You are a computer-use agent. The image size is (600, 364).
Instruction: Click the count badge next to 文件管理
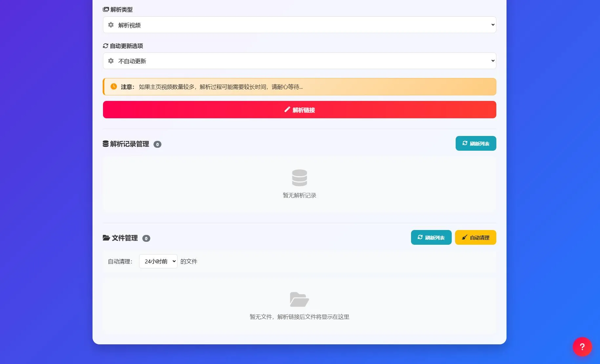146,238
